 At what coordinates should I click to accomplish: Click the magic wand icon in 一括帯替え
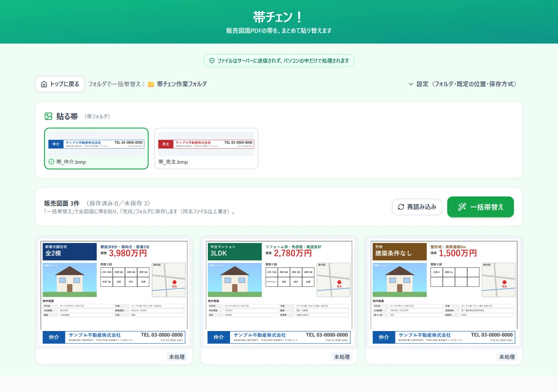click(x=462, y=207)
